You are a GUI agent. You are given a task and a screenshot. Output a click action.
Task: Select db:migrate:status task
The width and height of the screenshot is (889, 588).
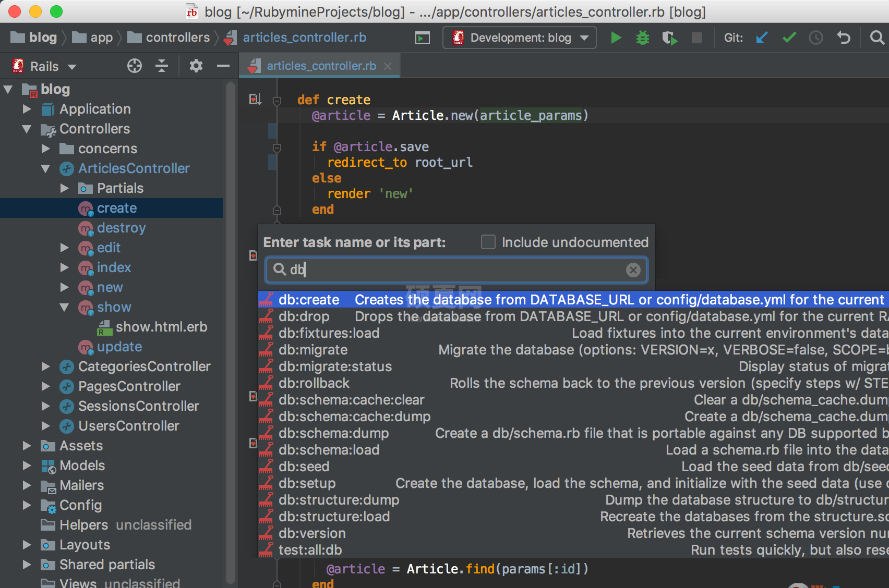coord(573,366)
